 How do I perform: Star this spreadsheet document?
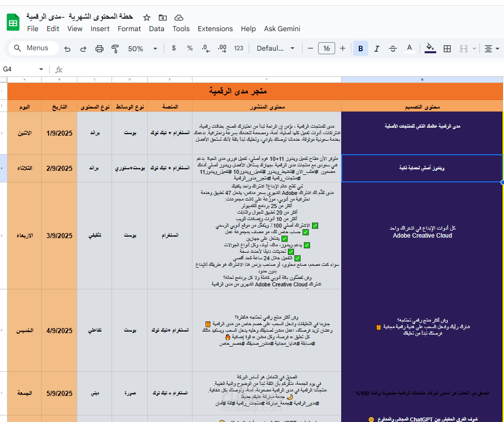coord(147,18)
